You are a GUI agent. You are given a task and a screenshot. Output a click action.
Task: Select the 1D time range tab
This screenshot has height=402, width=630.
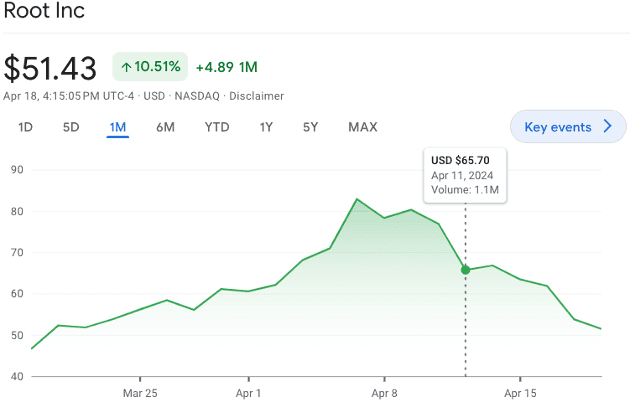pyautogui.click(x=25, y=127)
